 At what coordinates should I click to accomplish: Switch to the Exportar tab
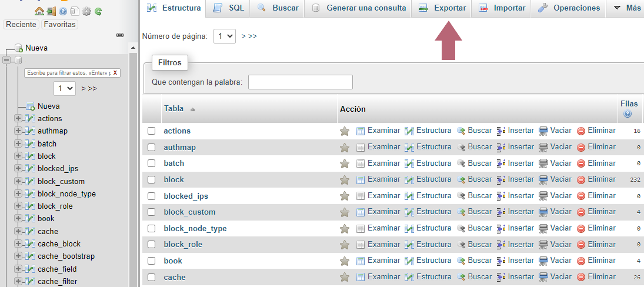(x=443, y=8)
